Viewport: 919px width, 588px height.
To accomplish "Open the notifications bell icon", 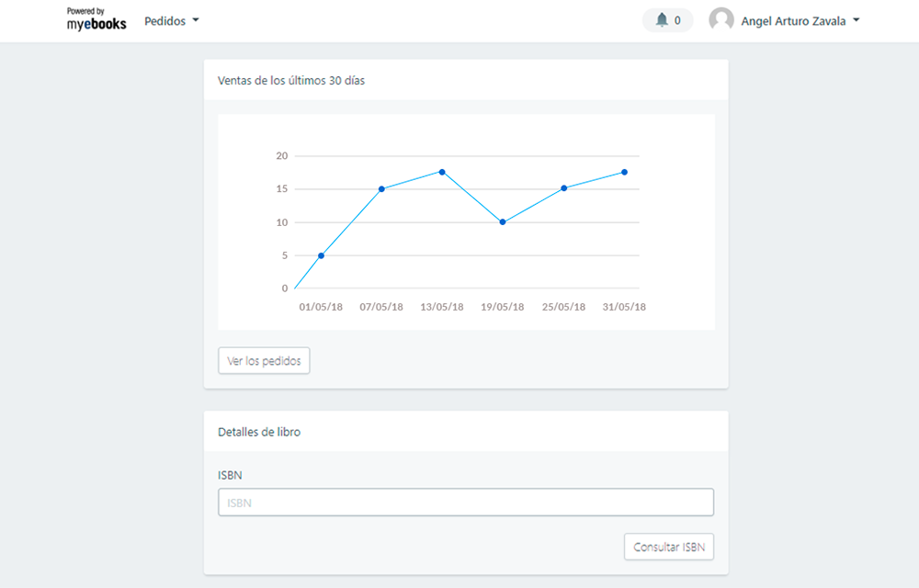I will (662, 20).
